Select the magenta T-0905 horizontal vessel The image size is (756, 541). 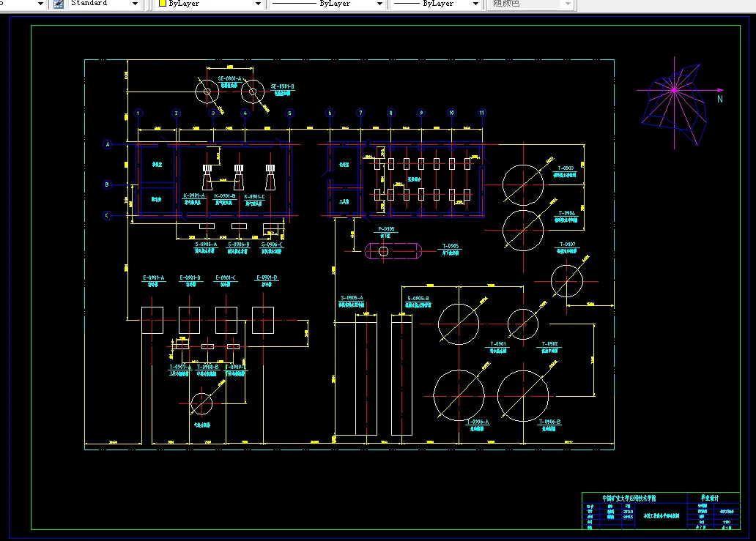tap(393, 251)
